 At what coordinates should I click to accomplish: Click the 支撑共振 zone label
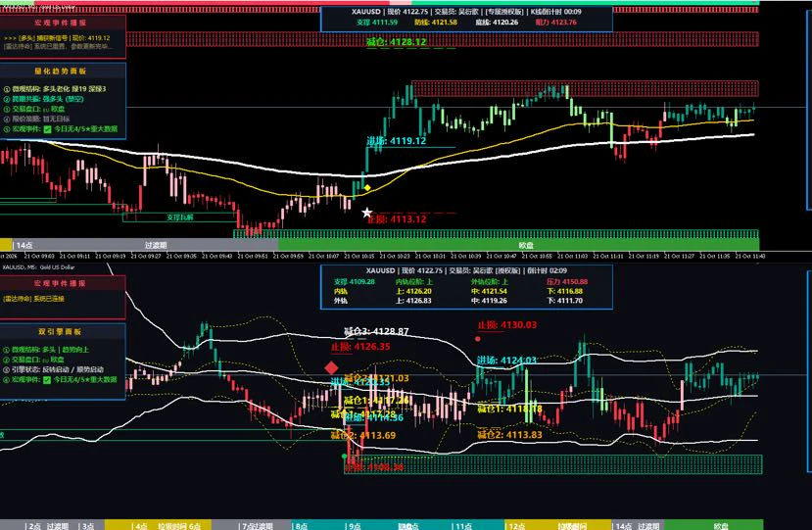click(x=179, y=217)
